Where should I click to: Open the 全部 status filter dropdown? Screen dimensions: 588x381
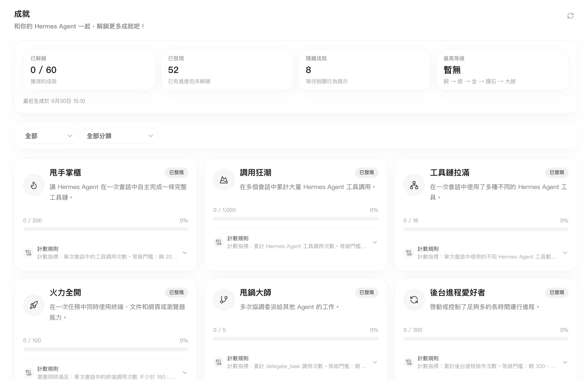tap(49, 136)
